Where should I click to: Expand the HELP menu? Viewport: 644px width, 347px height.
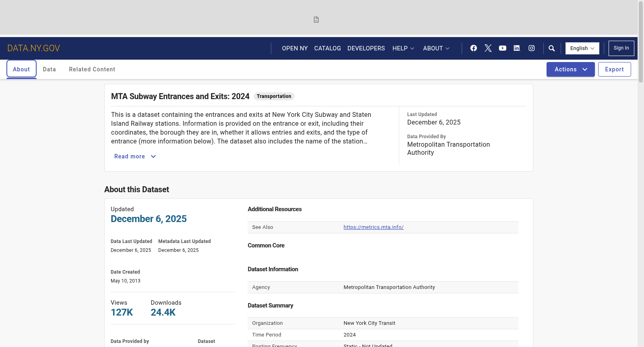click(403, 48)
